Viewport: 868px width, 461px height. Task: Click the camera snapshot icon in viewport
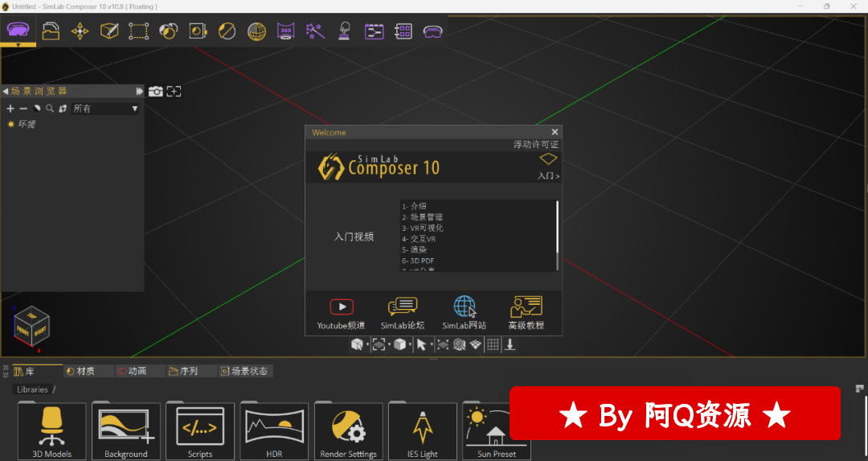(156, 92)
